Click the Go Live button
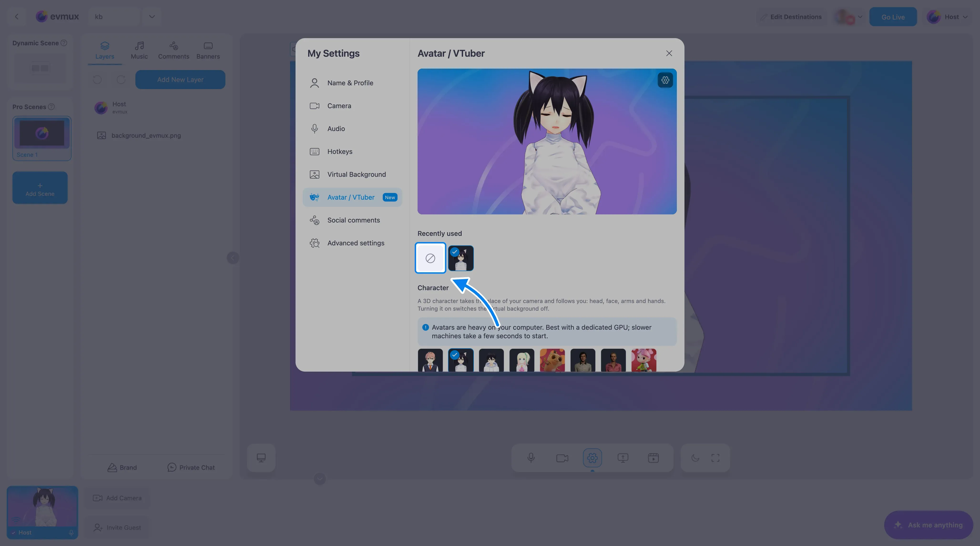 click(x=893, y=17)
